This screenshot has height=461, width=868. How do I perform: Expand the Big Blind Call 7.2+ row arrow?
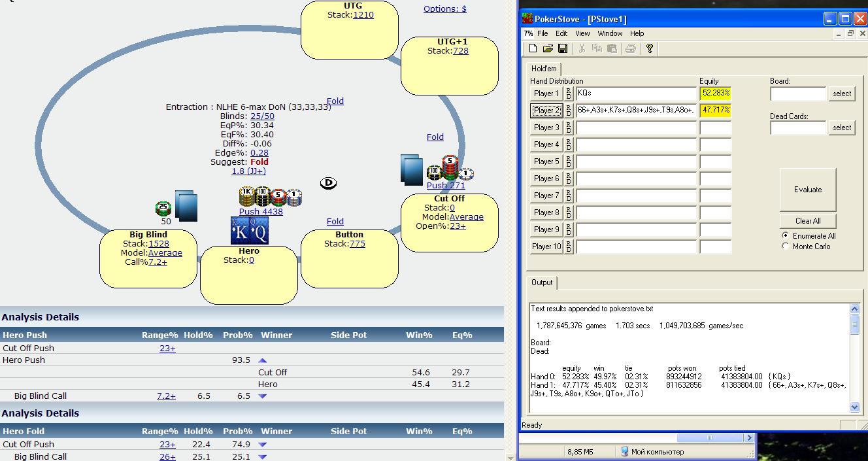tap(263, 396)
